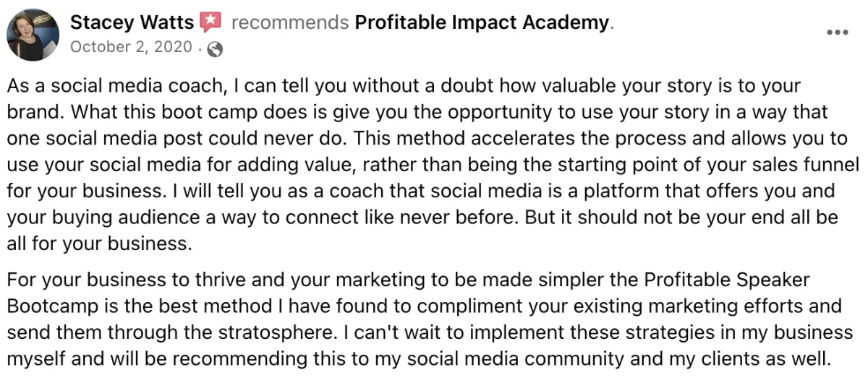Click the line starting "brand. What this boot camp"
Screen dimensions: 868x383
(x=417, y=113)
